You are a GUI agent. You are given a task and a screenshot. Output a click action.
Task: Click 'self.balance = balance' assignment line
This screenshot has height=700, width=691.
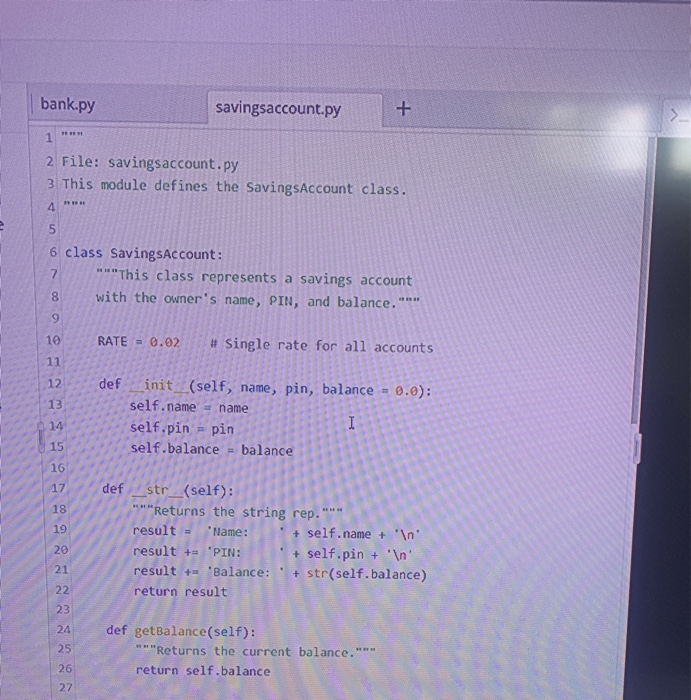click(x=212, y=450)
